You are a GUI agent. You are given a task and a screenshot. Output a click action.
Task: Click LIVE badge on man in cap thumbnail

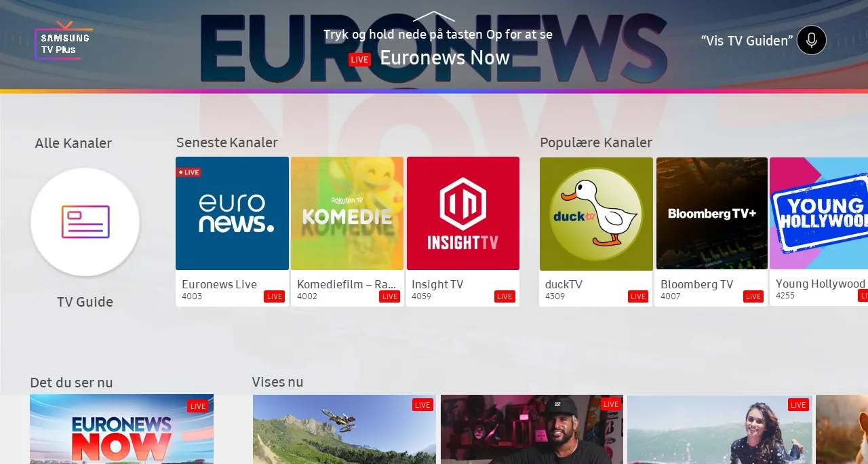point(611,404)
